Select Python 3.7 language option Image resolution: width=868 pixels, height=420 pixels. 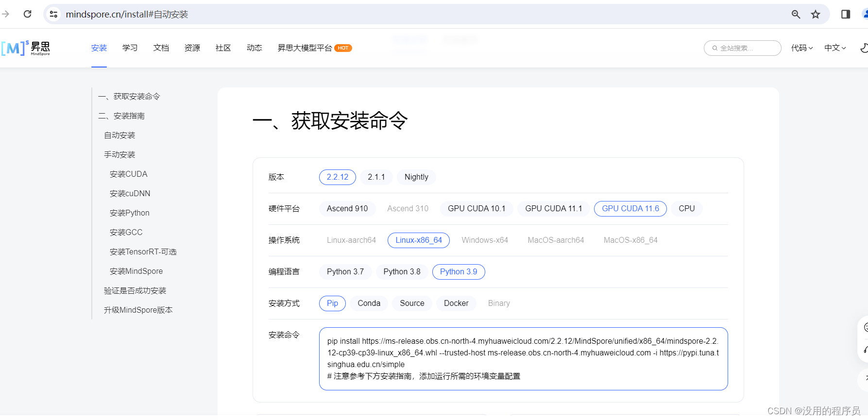345,272
